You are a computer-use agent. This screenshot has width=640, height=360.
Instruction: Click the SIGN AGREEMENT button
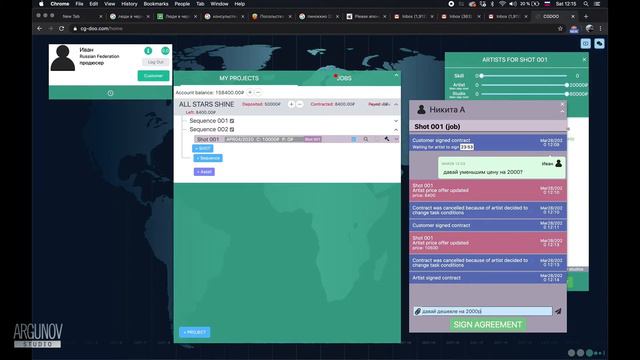488,324
